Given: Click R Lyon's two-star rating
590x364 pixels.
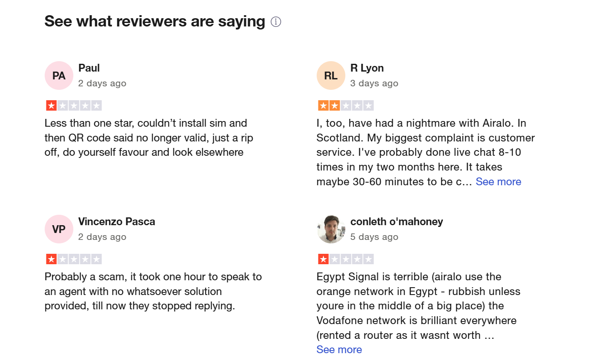Looking at the screenshot, I should click(346, 105).
